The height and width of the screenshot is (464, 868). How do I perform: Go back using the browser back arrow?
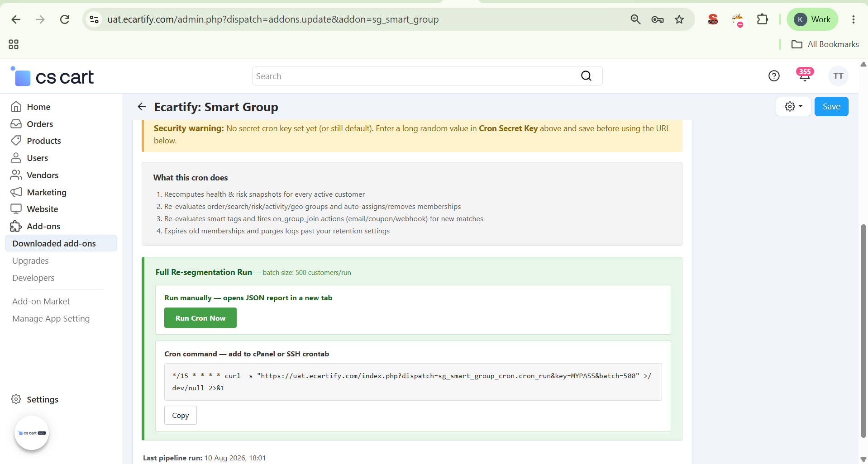point(16,19)
